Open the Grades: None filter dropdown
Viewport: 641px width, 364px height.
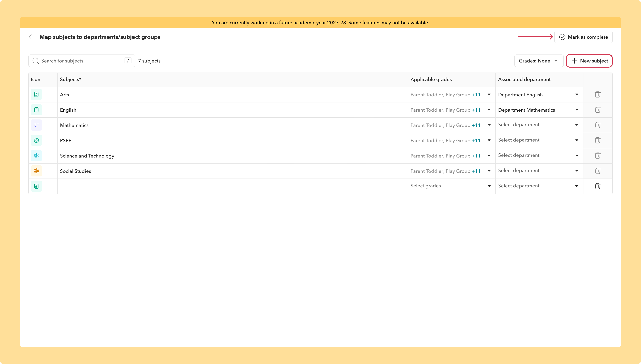point(539,61)
